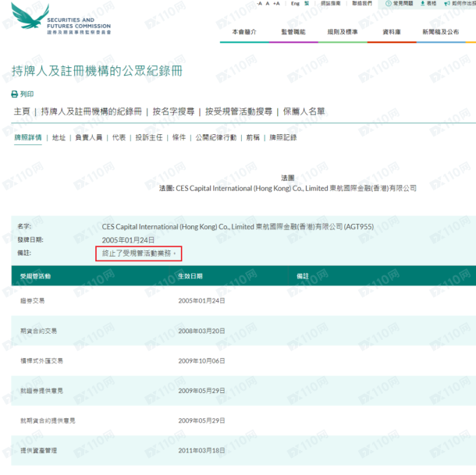The image size is (476, 475).
Task: Switch language to Eng
Action: click(x=295, y=3)
